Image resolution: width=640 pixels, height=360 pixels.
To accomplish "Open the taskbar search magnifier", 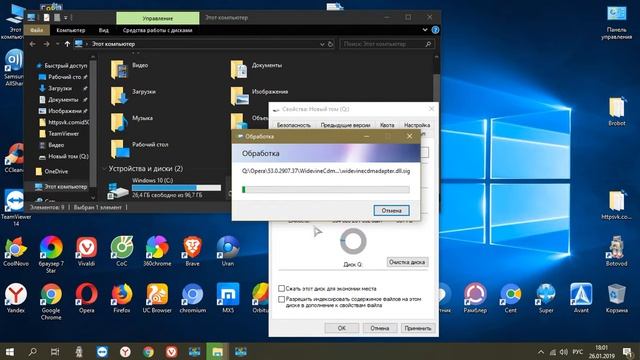I will coord(33,352).
